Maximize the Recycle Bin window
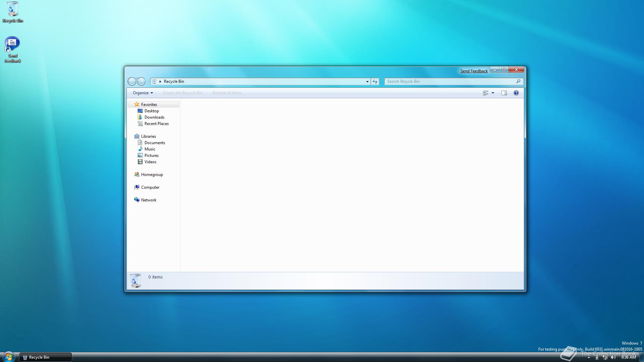 503,70
